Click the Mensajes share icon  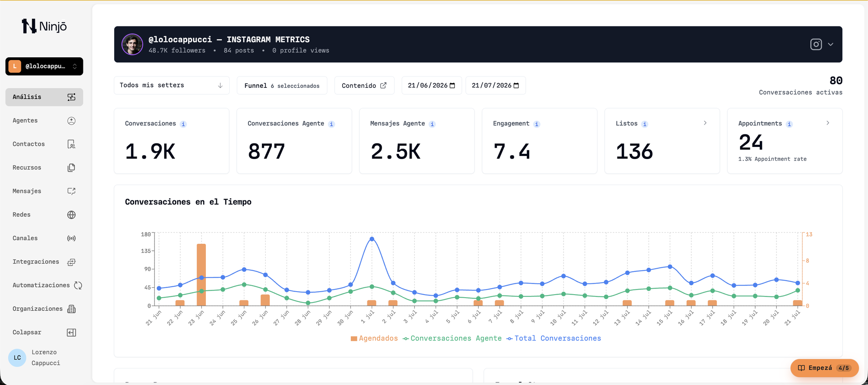click(x=72, y=191)
